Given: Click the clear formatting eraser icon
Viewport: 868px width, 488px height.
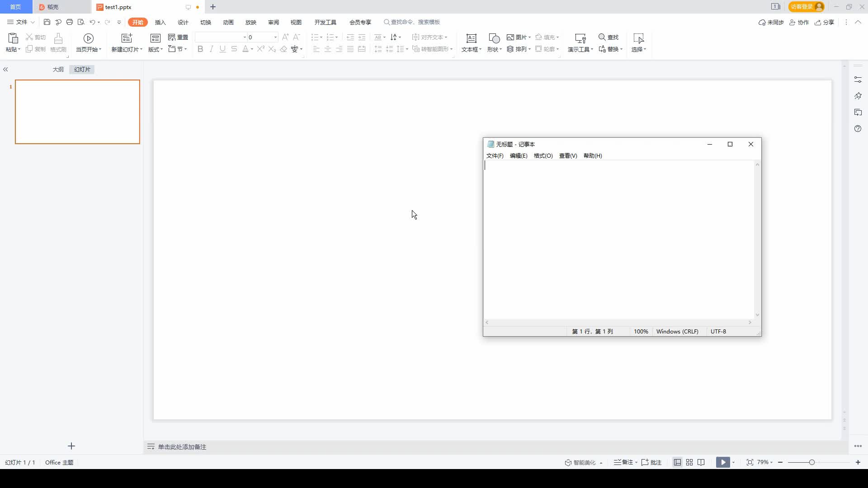Looking at the screenshot, I should pyautogui.click(x=283, y=49).
